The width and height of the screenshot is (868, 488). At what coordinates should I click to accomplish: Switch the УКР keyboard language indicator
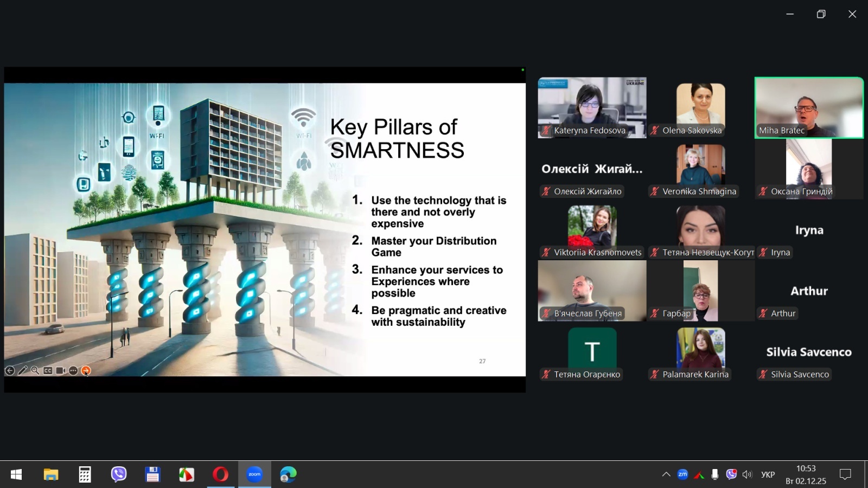[x=768, y=474]
